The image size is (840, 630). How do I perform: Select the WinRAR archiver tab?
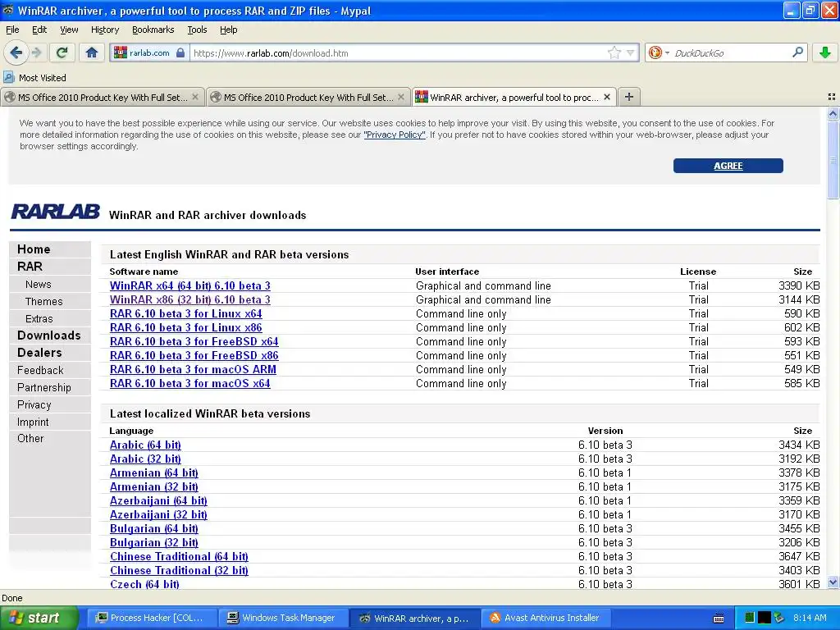coord(514,97)
